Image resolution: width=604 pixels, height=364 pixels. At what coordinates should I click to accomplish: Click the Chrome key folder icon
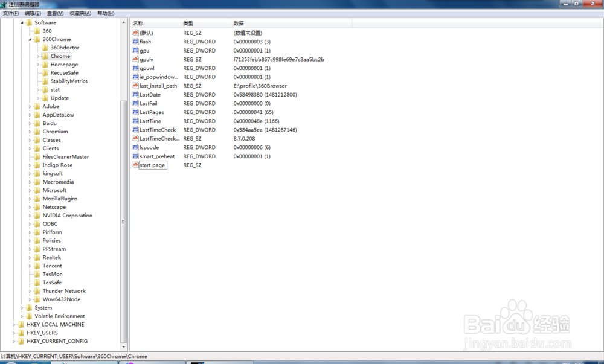pyautogui.click(x=45, y=56)
